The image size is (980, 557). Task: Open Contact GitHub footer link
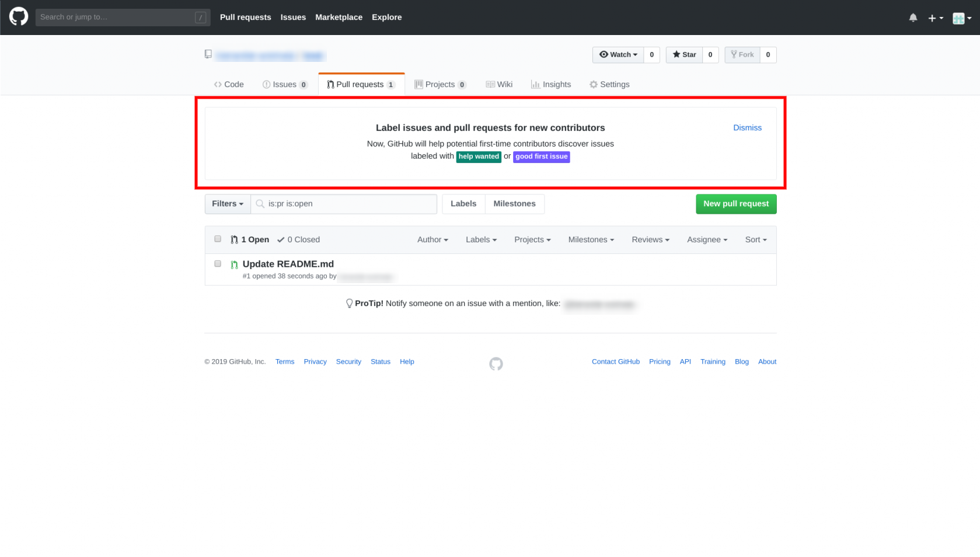coord(616,362)
